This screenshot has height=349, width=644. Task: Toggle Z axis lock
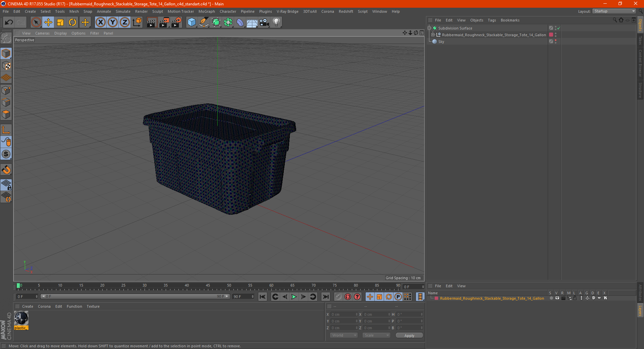pos(125,22)
